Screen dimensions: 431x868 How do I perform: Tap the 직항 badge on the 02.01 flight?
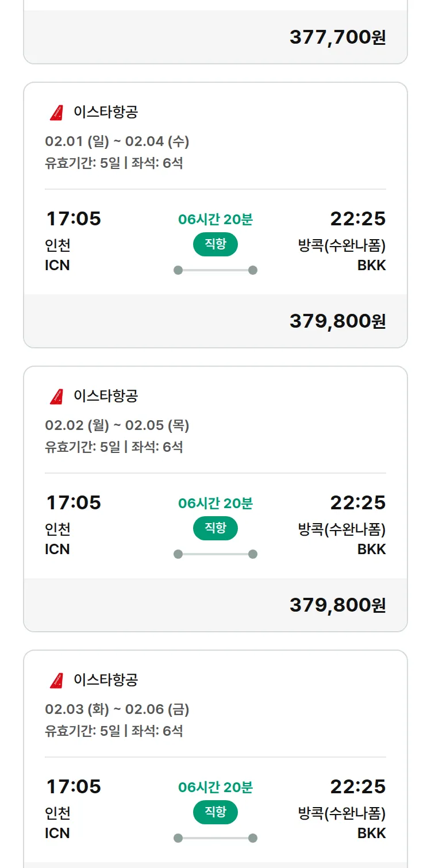pos(215,244)
